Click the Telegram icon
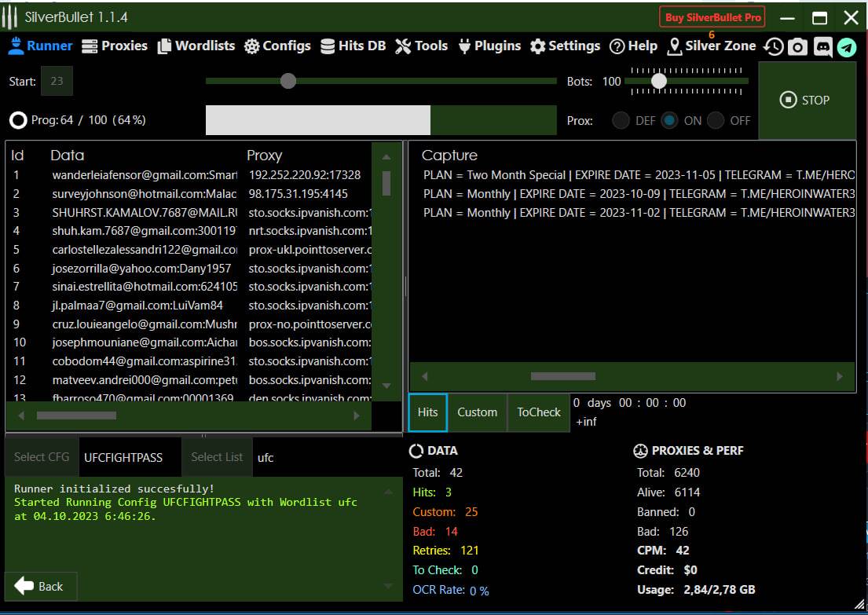 pos(847,47)
